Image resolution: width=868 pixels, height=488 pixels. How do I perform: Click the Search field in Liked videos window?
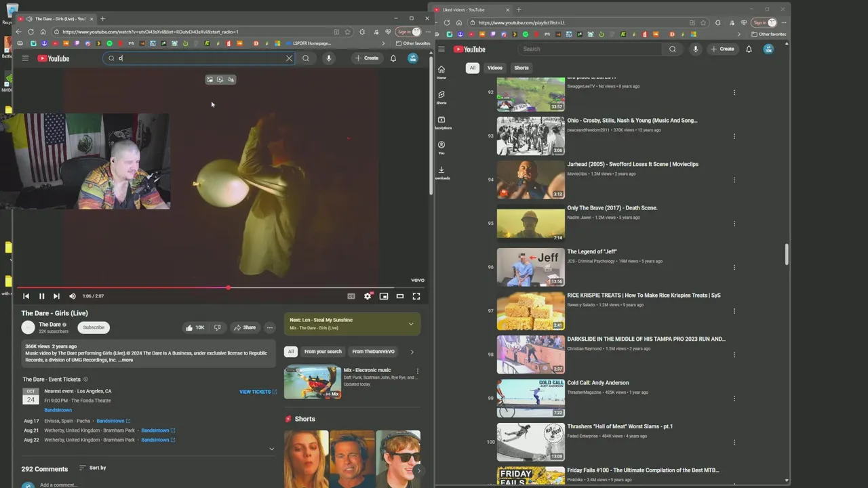pos(589,49)
